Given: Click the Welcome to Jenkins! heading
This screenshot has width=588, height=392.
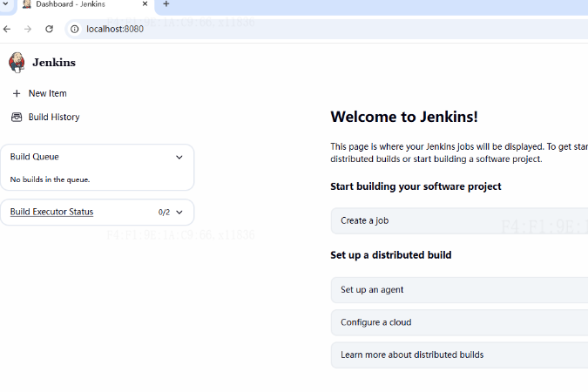Looking at the screenshot, I should (x=404, y=117).
